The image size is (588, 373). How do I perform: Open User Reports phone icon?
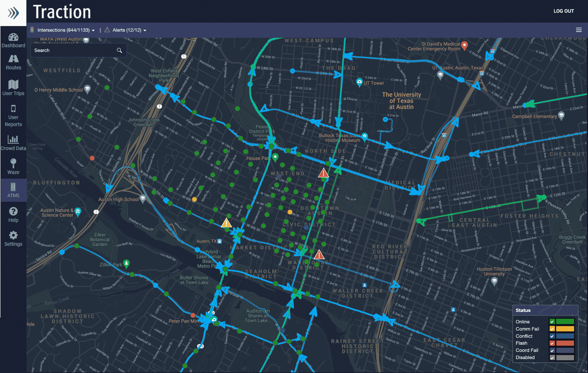[x=13, y=109]
